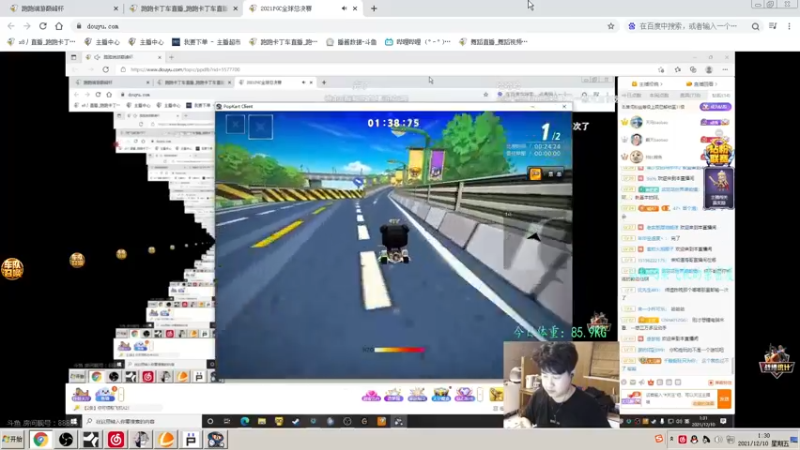Viewport: 800px width, 450px height.
Task: Reload the page in the streamed Edge window
Action: click(x=106, y=69)
